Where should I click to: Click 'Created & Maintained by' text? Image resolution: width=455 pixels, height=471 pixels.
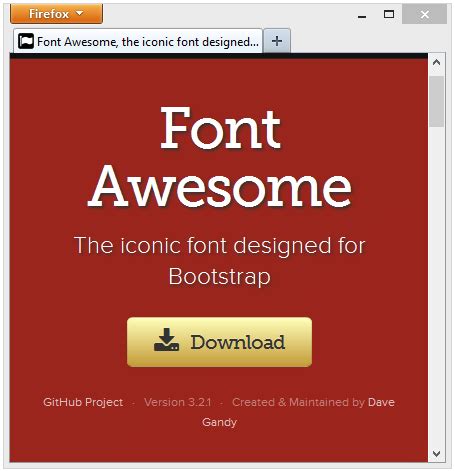click(x=298, y=402)
